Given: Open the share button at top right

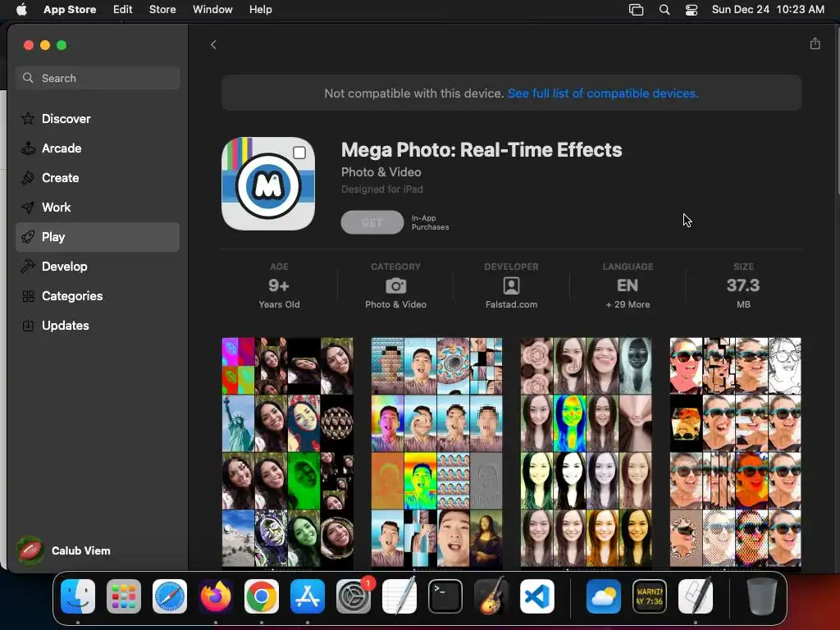Looking at the screenshot, I should pos(815,43).
